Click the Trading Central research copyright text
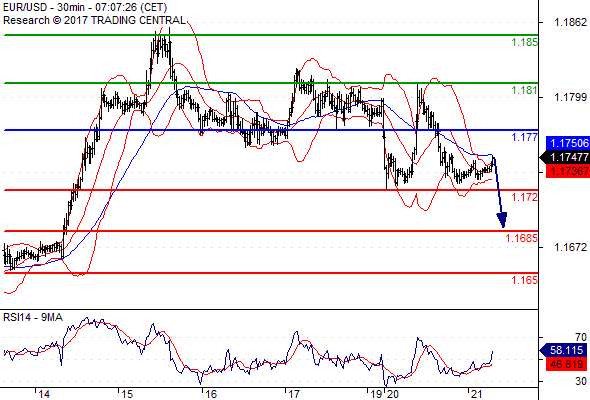 tap(94, 20)
